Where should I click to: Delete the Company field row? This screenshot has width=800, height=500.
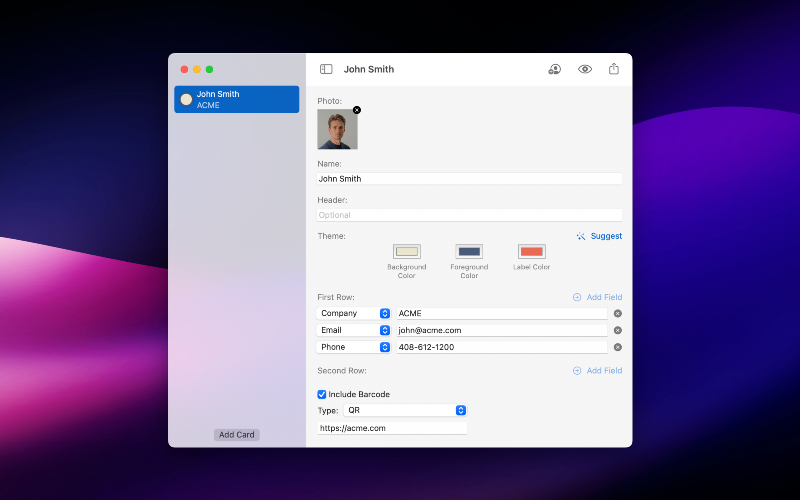click(617, 313)
